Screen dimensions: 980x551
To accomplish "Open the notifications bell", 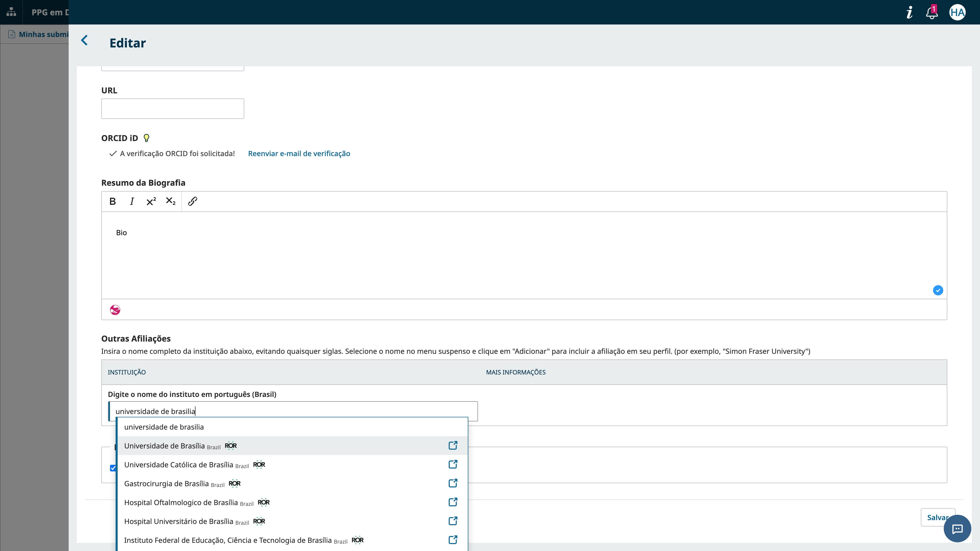I will pyautogui.click(x=931, y=12).
